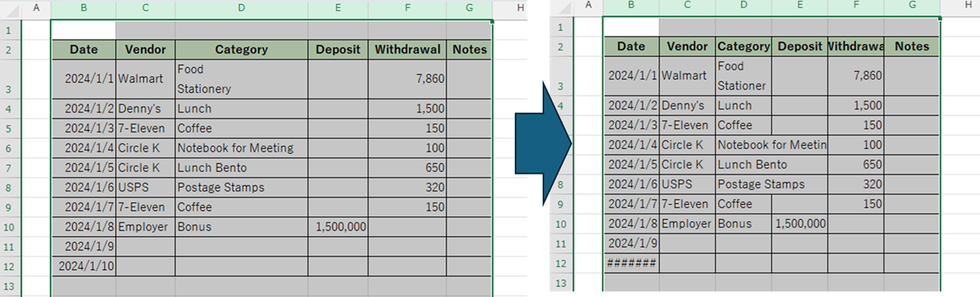Select 2024/1/3 date cell in left sheet

click(x=83, y=128)
